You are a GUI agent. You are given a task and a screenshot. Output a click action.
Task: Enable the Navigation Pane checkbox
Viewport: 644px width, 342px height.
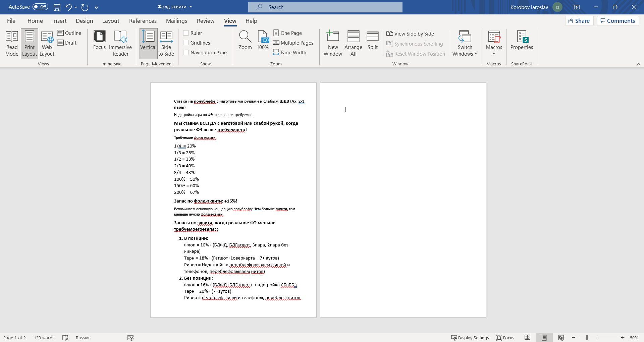(186, 52)
